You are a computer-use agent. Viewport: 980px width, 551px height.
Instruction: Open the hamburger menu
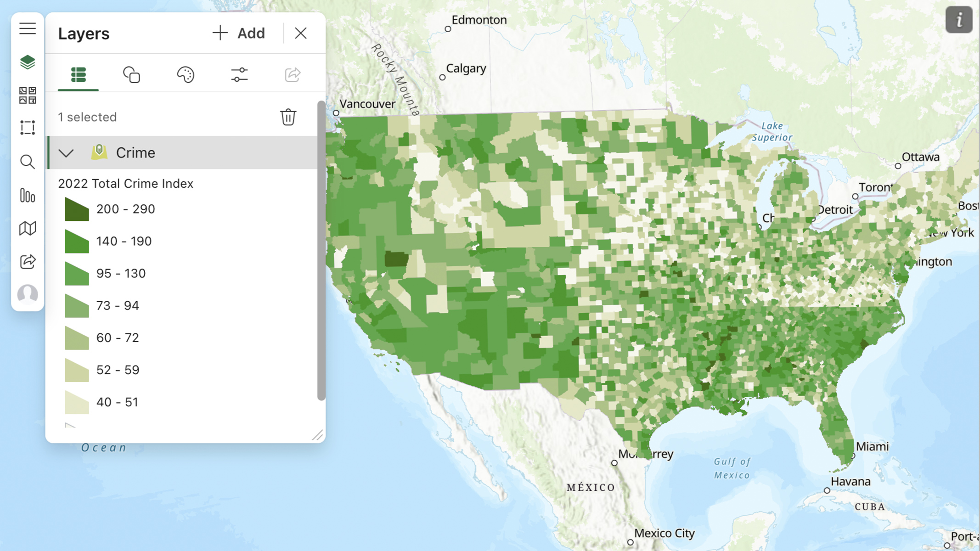28,28
